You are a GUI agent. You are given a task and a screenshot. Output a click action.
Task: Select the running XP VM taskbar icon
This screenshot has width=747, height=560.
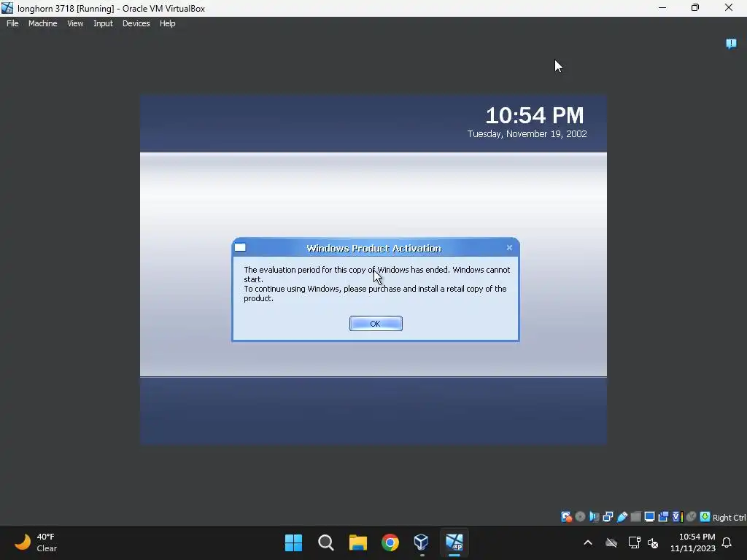click(454, 542)
